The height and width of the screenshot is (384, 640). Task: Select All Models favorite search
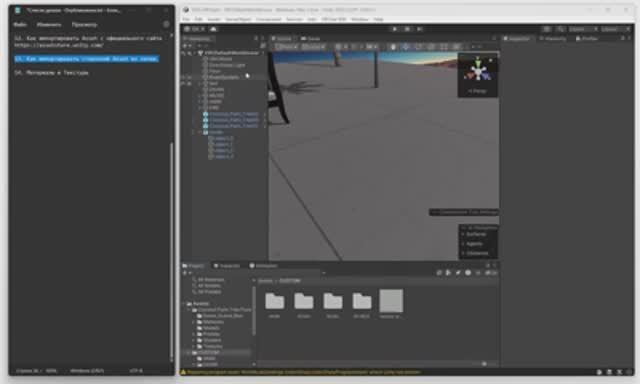pyautogui.click(x=209, y=286)
